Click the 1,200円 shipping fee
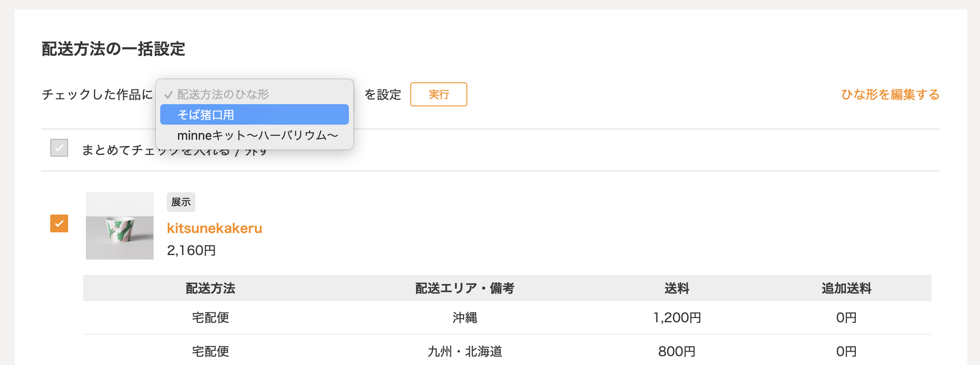 click(676, 318)
